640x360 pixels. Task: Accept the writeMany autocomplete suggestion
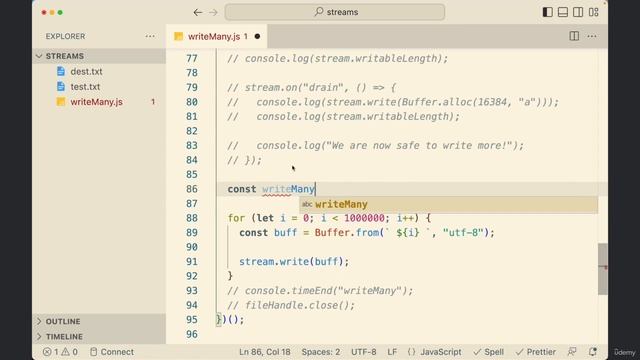click(448, 204)
